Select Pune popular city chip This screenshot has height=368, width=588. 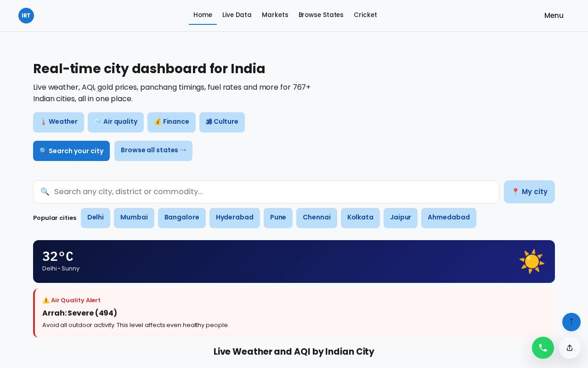(x=278, y=218)
